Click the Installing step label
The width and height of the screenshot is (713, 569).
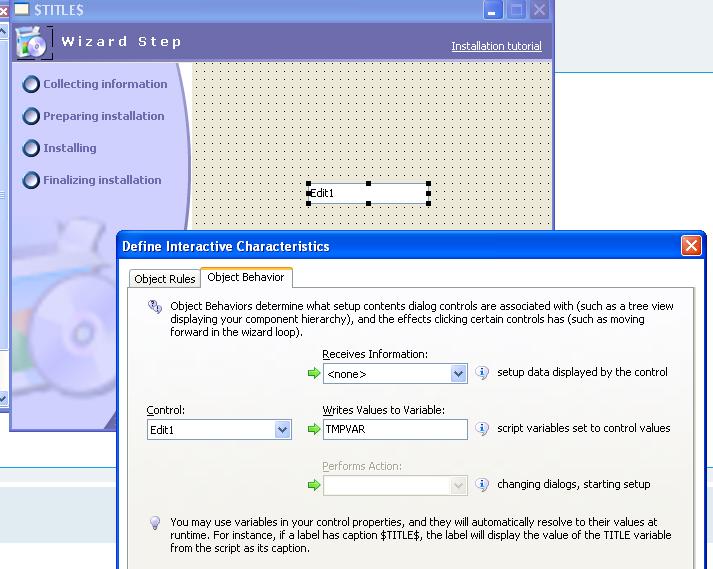pos(70,148)
